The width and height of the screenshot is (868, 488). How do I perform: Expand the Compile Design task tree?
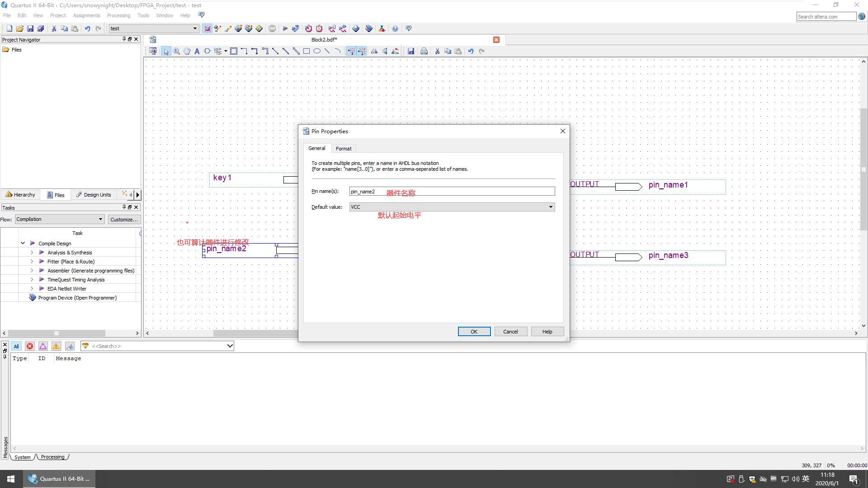[x=23, y=243]
